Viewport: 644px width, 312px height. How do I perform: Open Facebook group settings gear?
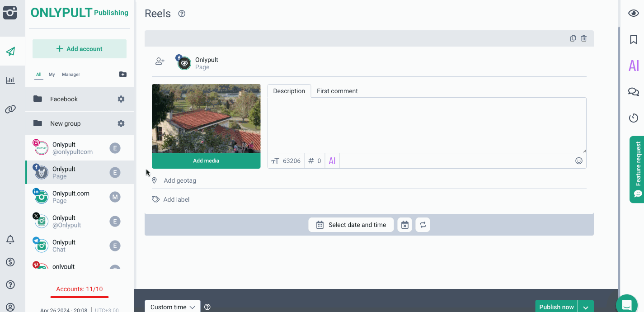point(121,99)
